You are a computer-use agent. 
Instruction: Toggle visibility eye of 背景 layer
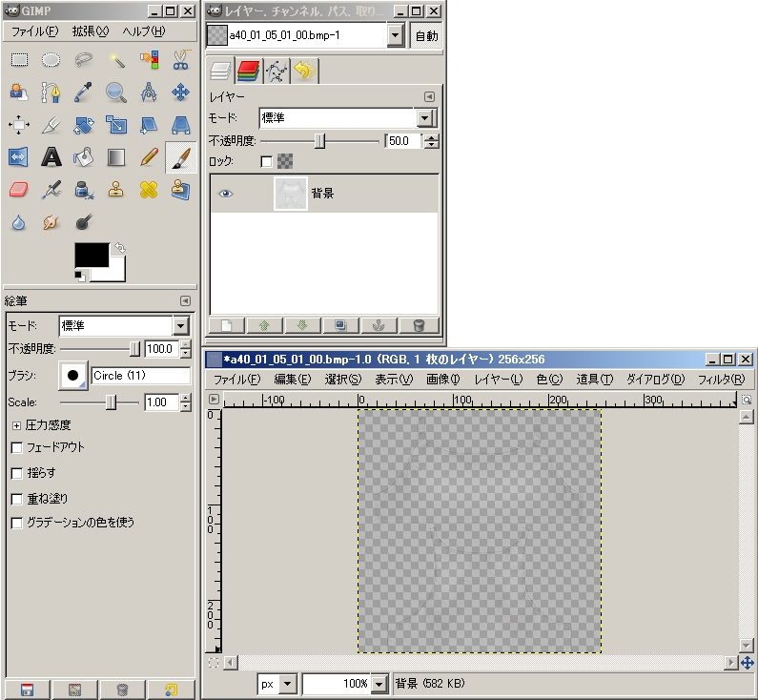[x=225, y=193]
